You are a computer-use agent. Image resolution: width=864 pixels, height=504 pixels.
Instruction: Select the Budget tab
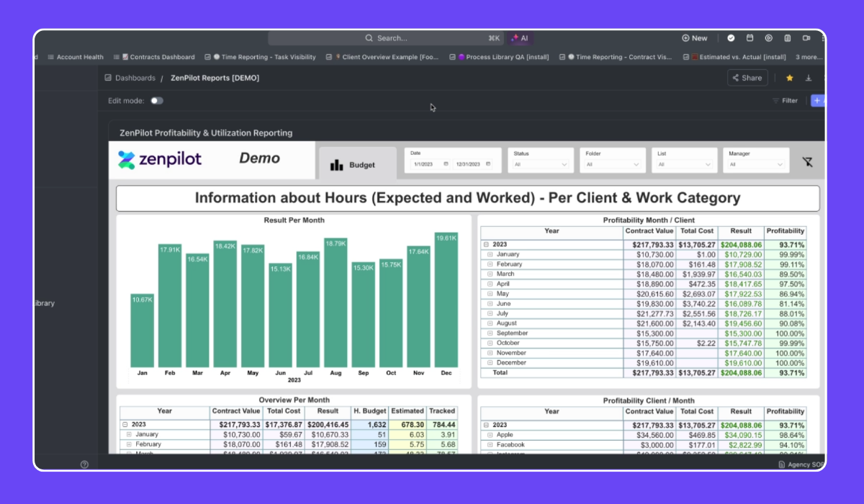click(x=357, y=164)
